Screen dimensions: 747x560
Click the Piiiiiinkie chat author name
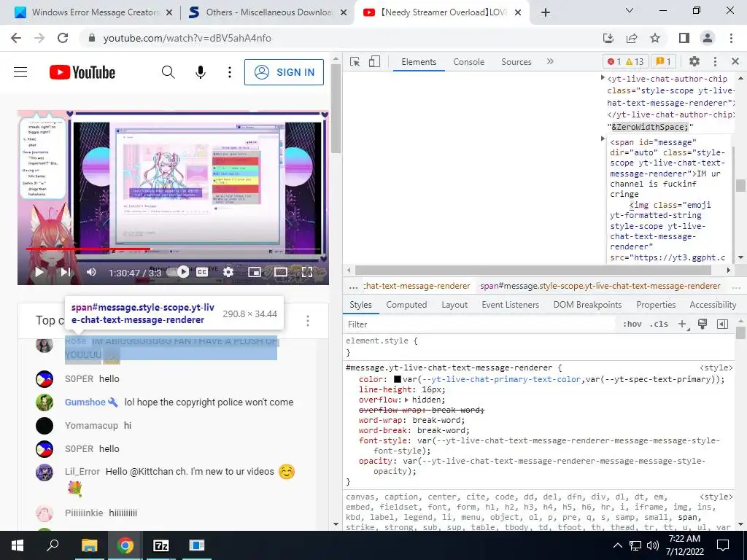[84, 513]
